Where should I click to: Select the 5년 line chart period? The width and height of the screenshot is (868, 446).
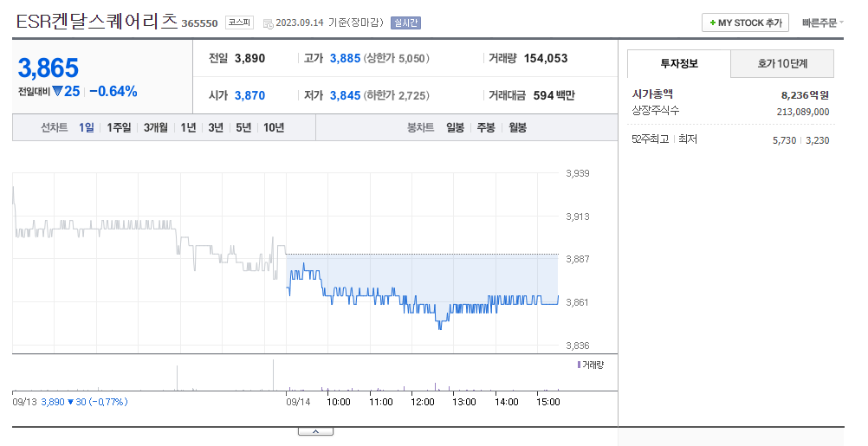(x=243, y=128)
